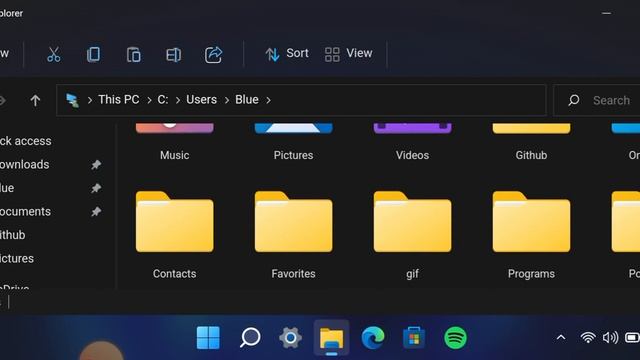The width and height of the screenshot is (640, 360).
Task: Expand chevron after This PC breadcrumb
Action: point(149,100)
